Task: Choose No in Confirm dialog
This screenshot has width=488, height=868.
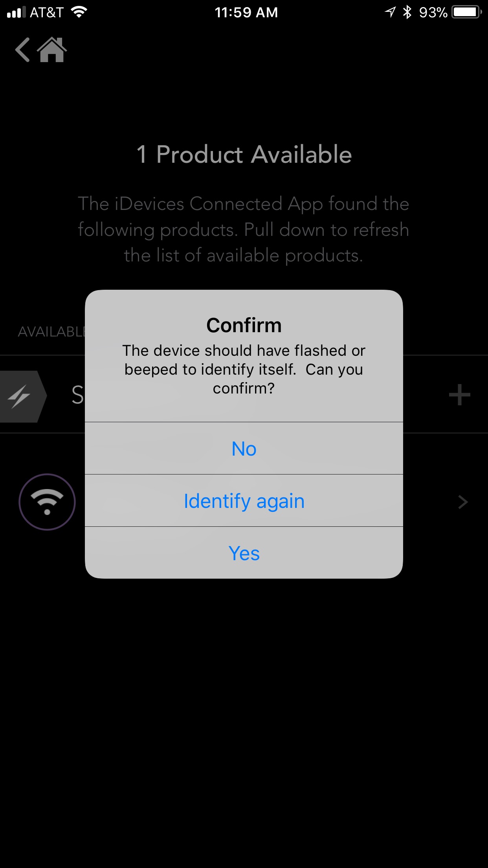Action: coord(244,449)
